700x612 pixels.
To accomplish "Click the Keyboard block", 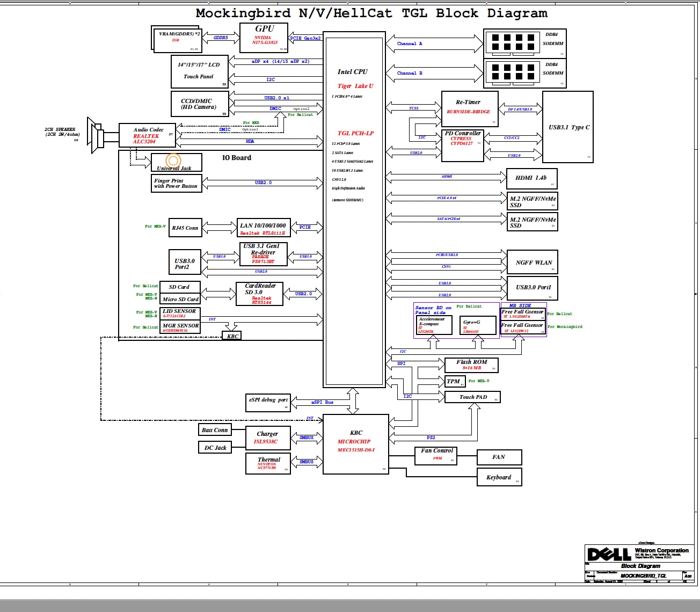I will (499, 477).
